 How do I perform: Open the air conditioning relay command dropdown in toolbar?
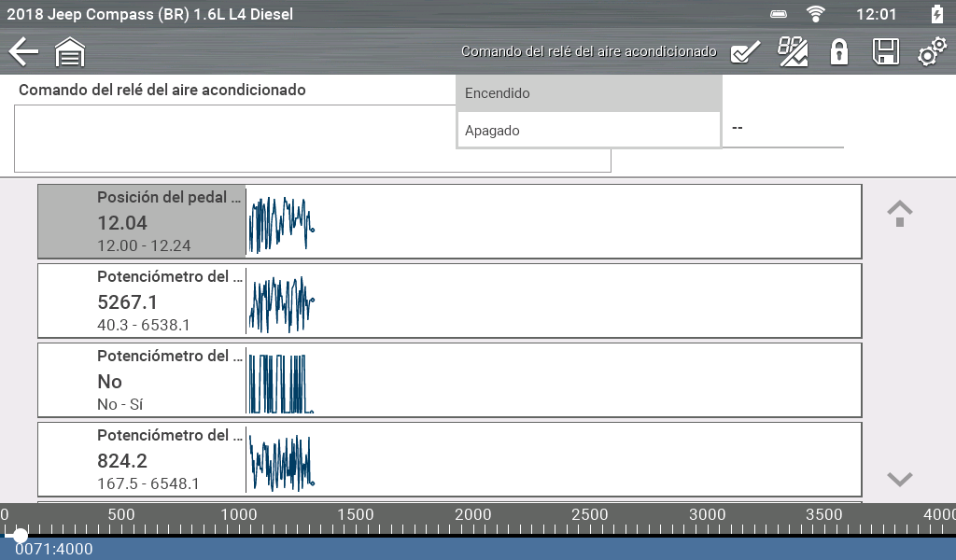pyautogui.click(x=588, y=52)
